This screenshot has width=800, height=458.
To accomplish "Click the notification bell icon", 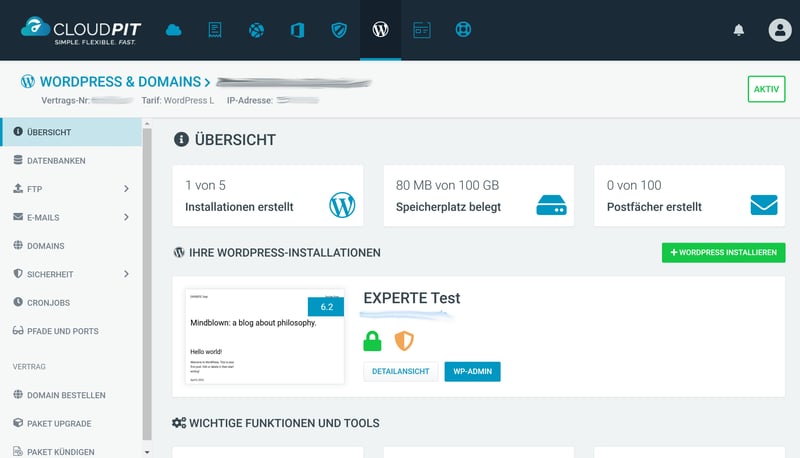I will 739,30.
